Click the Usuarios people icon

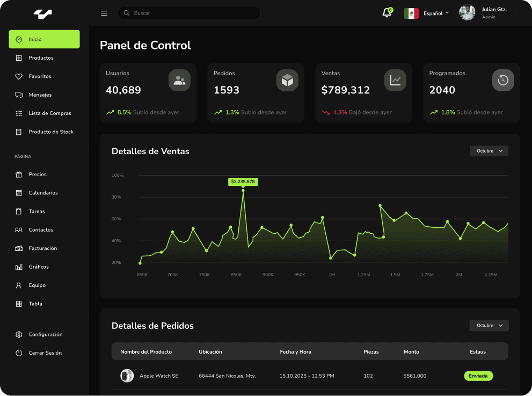(179, 80)
